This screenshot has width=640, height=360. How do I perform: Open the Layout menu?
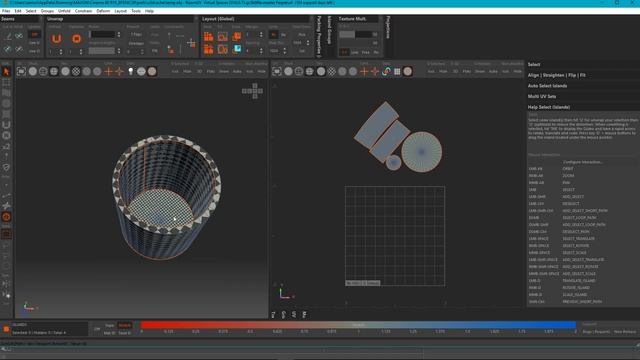pos(120,11)
